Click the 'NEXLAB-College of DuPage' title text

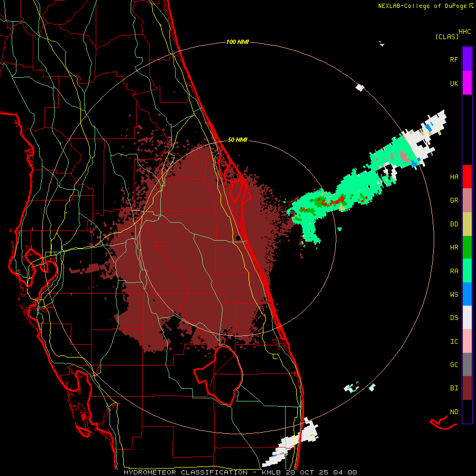click(x=423, y=6)
